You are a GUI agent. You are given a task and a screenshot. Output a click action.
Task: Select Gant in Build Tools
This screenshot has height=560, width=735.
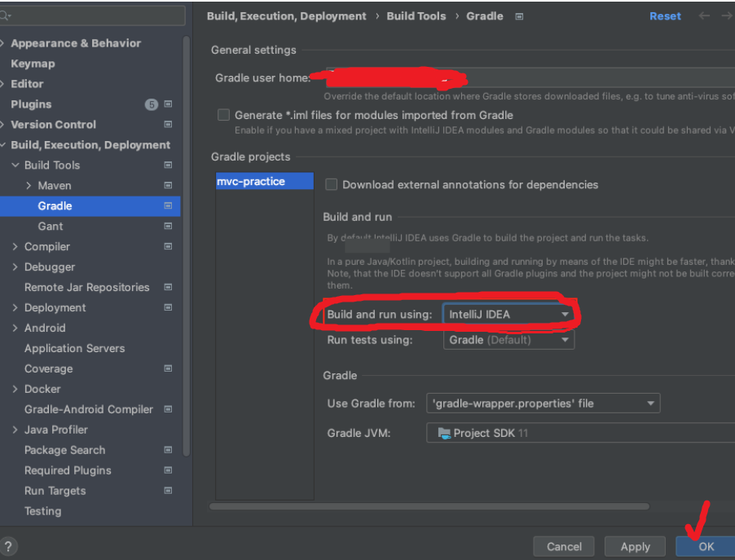coord(51,226)
